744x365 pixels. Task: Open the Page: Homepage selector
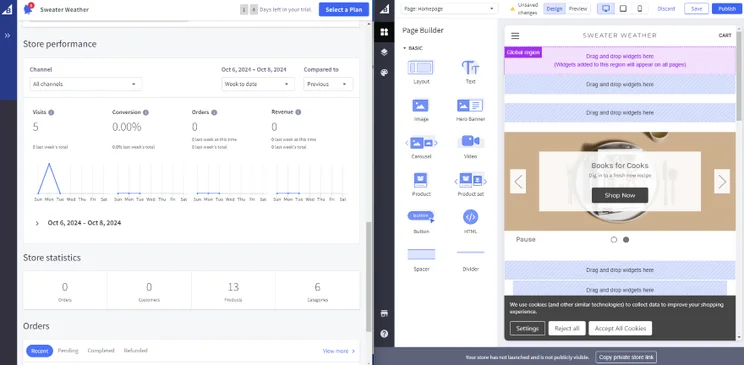[x=450, y=9]
